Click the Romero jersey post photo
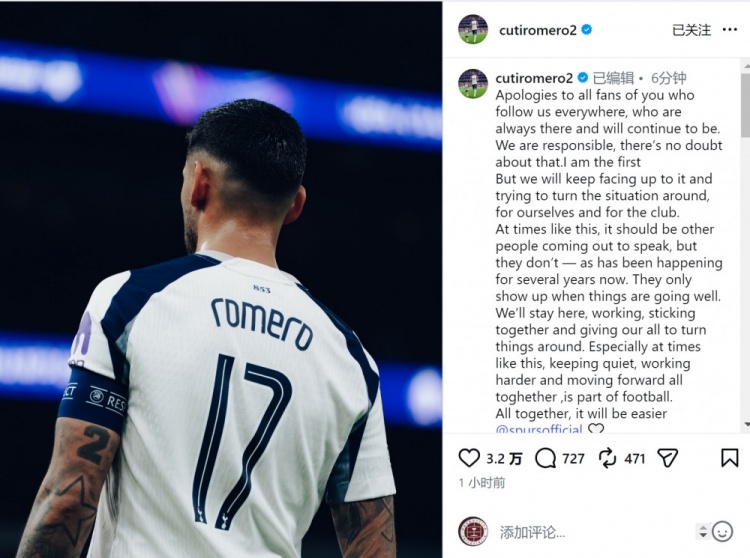This screenshot has height=558, width=750. pos(221,279)
